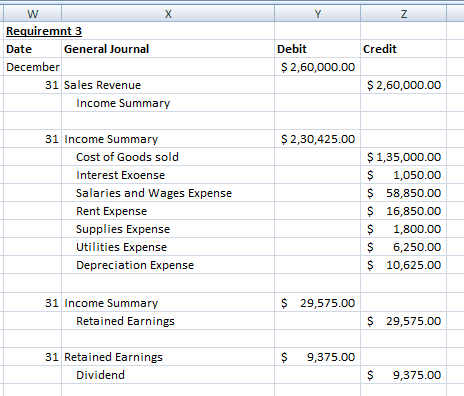Select the debit cell $ 9,375.00
Screen dimensions: 464x396
click(x=318, y=357)
